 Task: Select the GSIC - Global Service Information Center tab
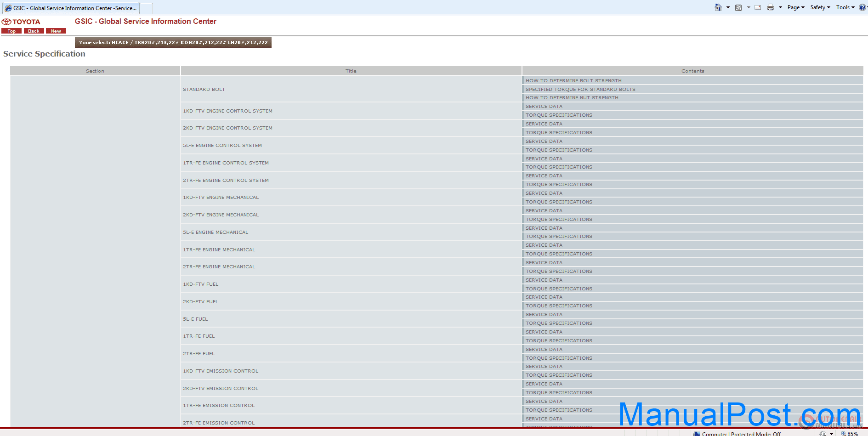tap(71, 8)
